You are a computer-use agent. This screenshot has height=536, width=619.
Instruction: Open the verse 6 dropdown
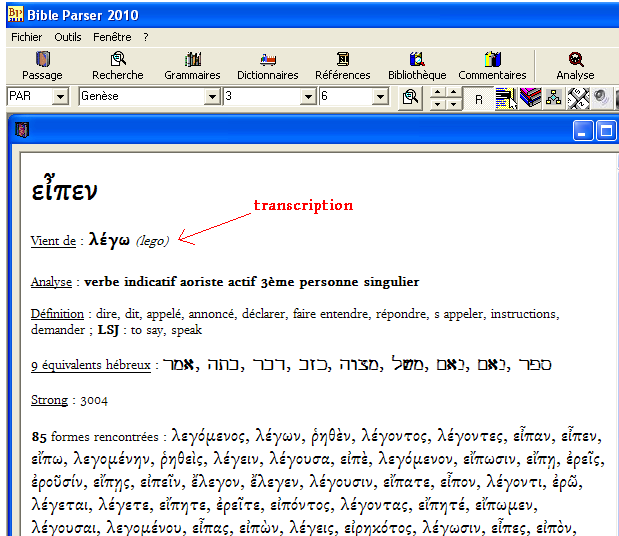click(x=380, y=96)
